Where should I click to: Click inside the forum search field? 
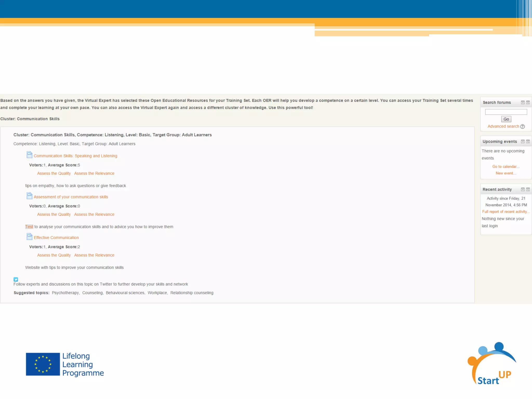[506, 112]
